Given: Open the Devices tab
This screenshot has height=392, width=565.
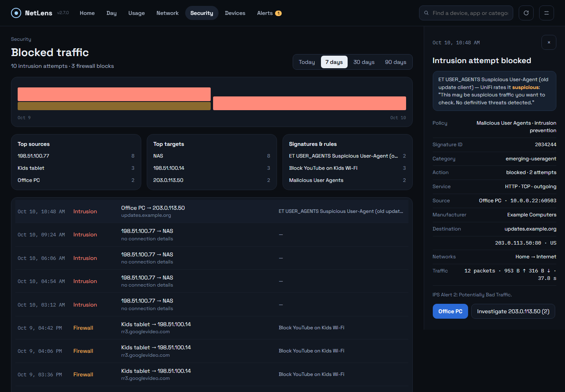Looking at the screenshot, I should point(235,13).
